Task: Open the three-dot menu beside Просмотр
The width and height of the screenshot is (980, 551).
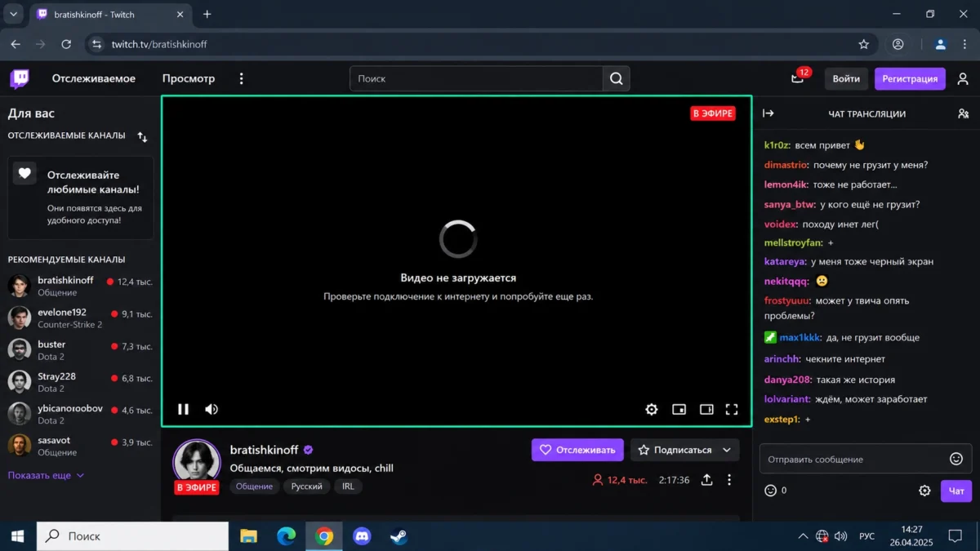Action: tap(241, 78)
